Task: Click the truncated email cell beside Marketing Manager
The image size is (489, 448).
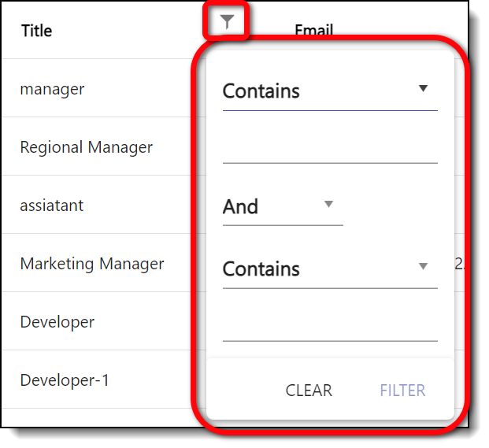Action: pyautogui.click(x=461, y=264)
